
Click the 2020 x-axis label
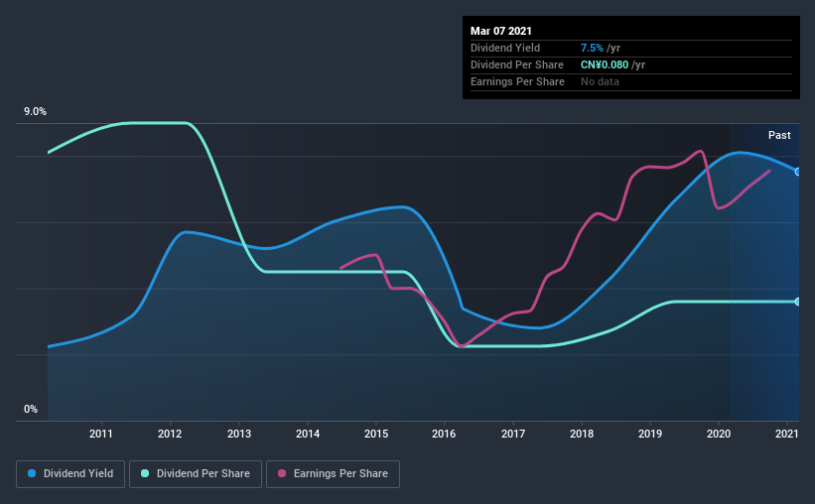click(x=719, y=434)
